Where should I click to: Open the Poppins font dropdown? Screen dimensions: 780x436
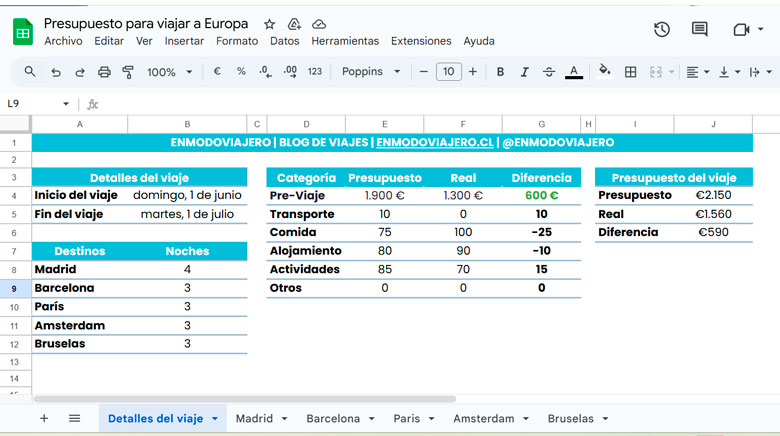coord(371,72)
